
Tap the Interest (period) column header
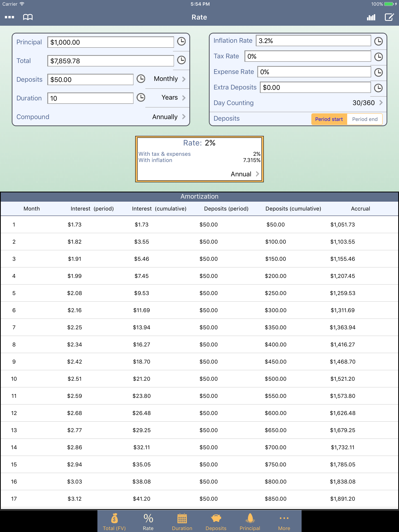tap(92, 209)
